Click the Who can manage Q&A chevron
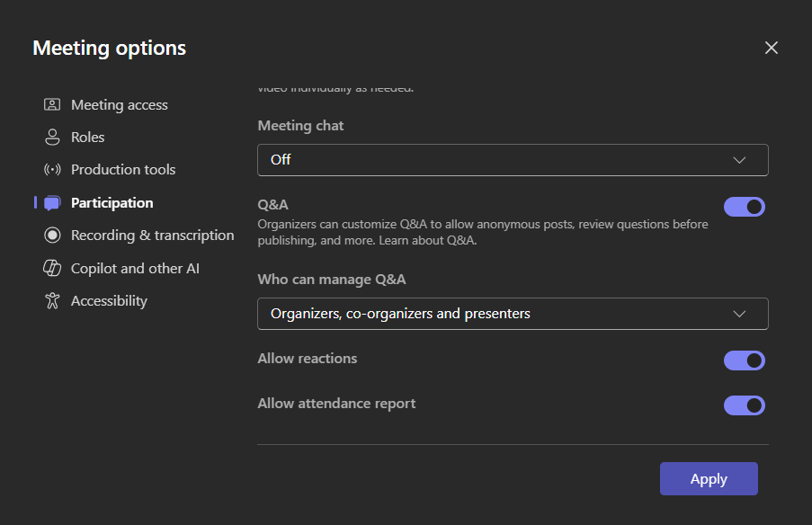This screenshot has width=812, height=525. 739,313
